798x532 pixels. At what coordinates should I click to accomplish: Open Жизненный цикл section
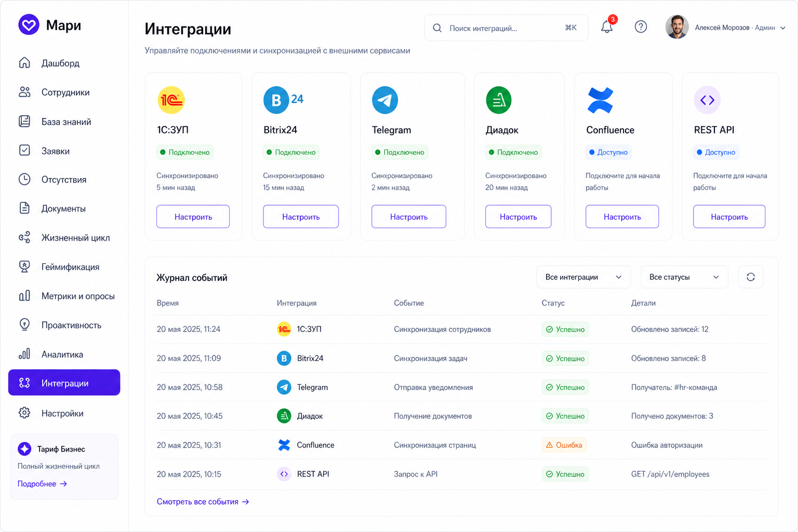click(64, 237)
